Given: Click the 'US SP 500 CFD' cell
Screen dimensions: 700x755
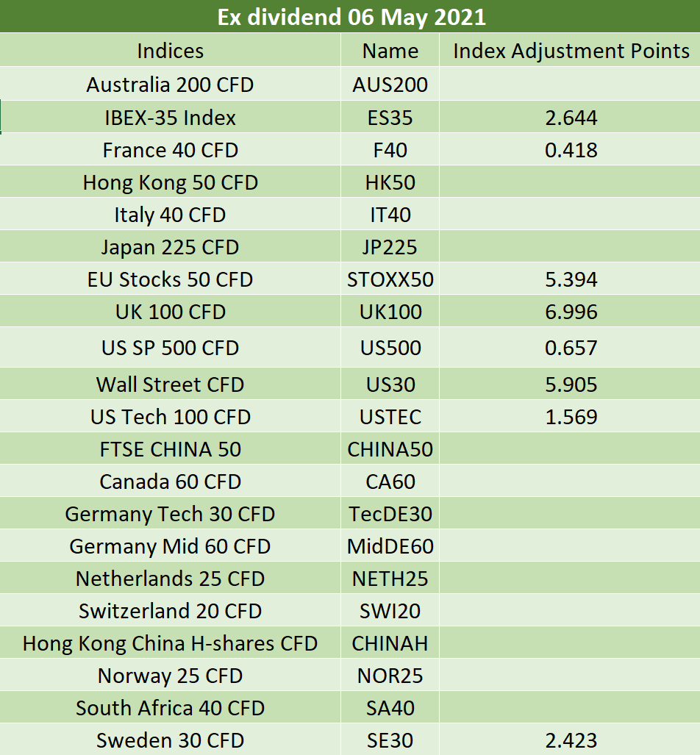Looking at the screenshot, I should click(170, 347).
